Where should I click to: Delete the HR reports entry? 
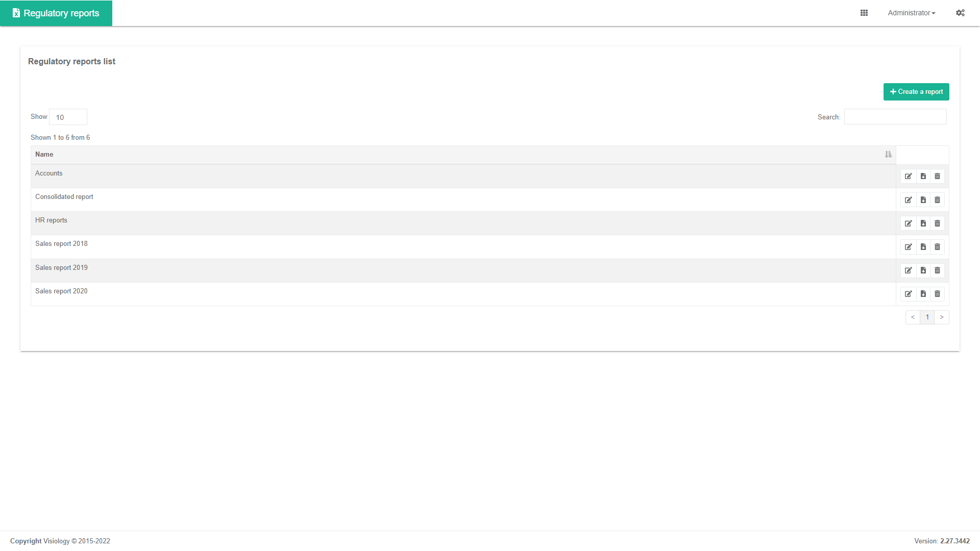[938, 223]
